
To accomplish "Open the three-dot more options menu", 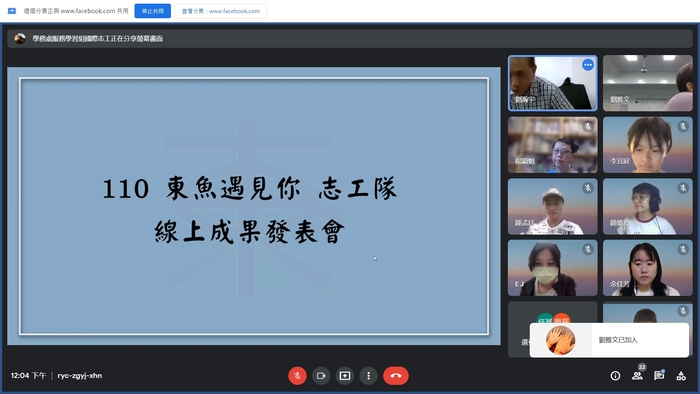I will coord(368,376).
